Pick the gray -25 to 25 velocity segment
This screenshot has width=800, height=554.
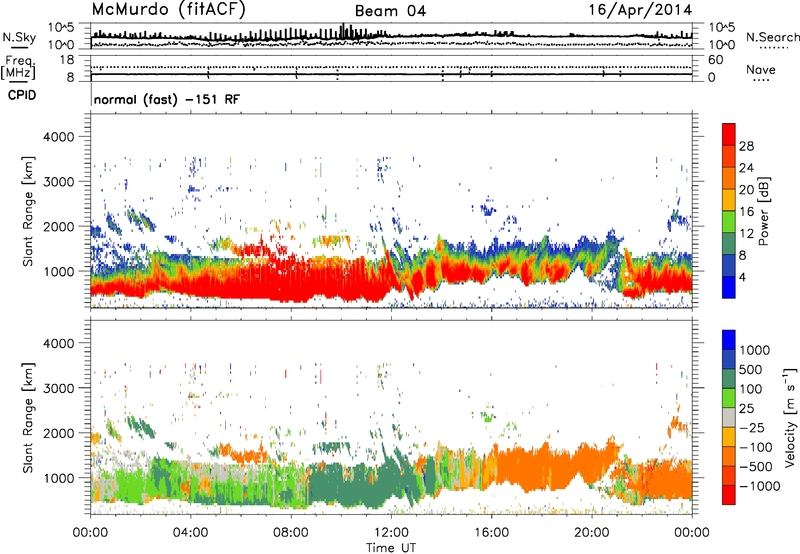(729, 417)
